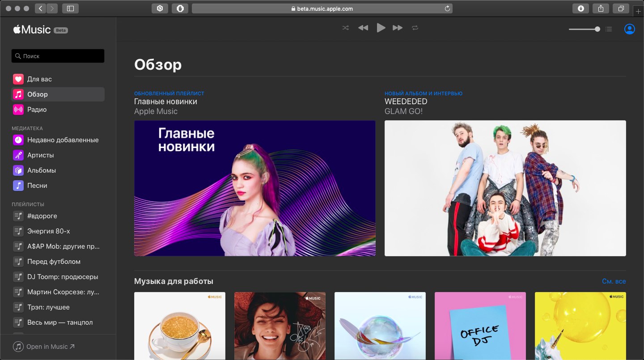Open the golden coffee cup playlist cover

(180, 326)
